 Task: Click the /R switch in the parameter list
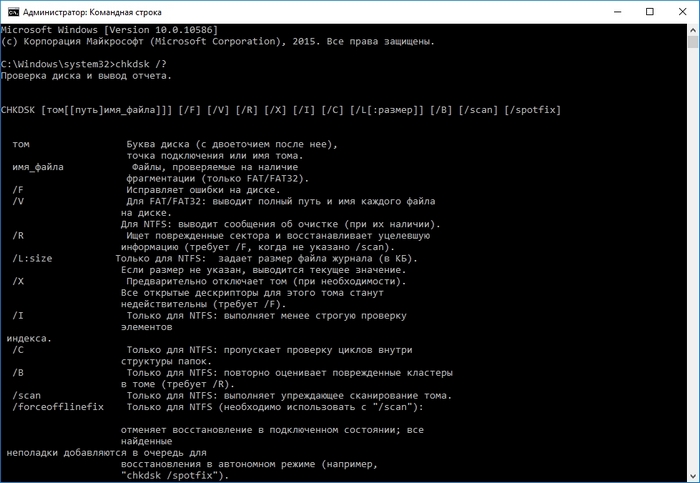tap(18, 235)
